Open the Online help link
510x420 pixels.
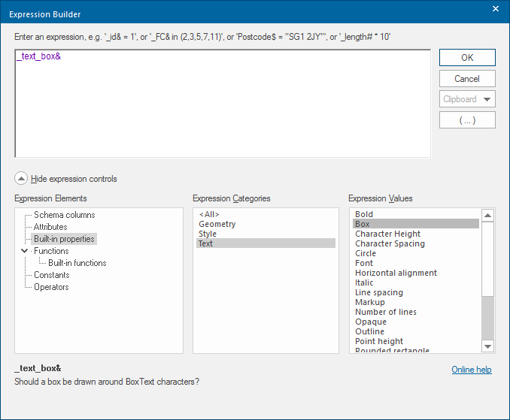pyautogui.click(x=471, y=370)
